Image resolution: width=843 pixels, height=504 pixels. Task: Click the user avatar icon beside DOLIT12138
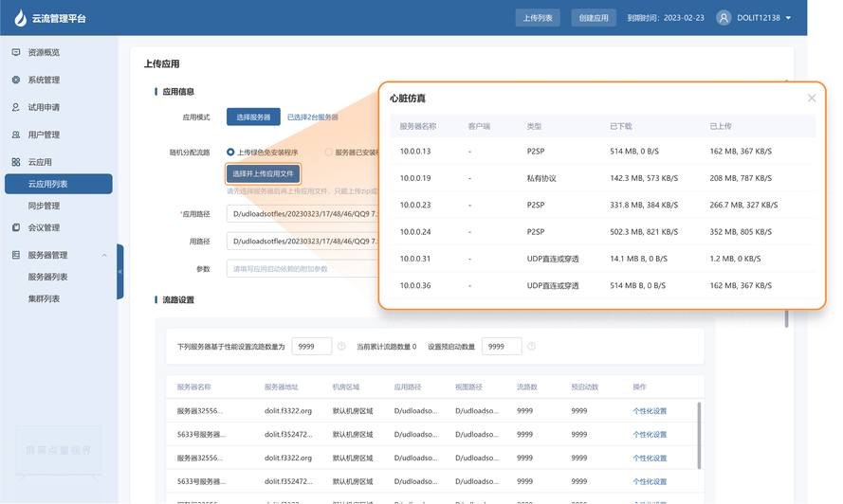pyautogui.click(x=724, y=18)
